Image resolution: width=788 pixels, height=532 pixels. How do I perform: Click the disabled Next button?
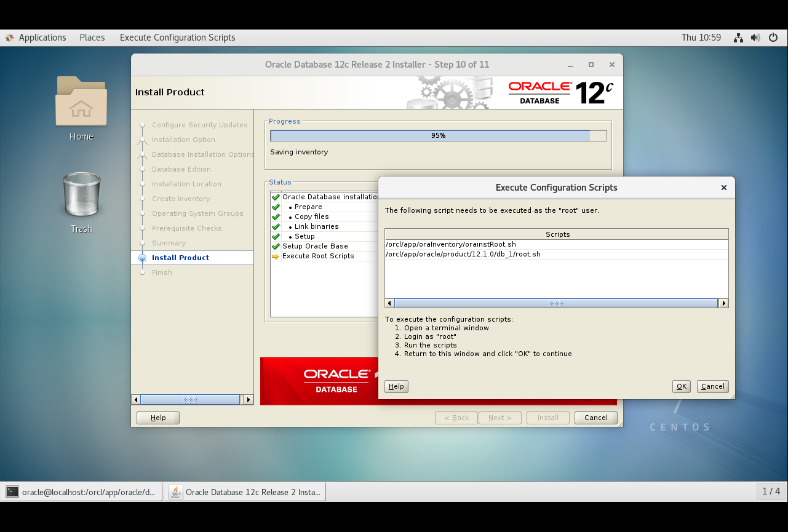[x=500, y=418]
